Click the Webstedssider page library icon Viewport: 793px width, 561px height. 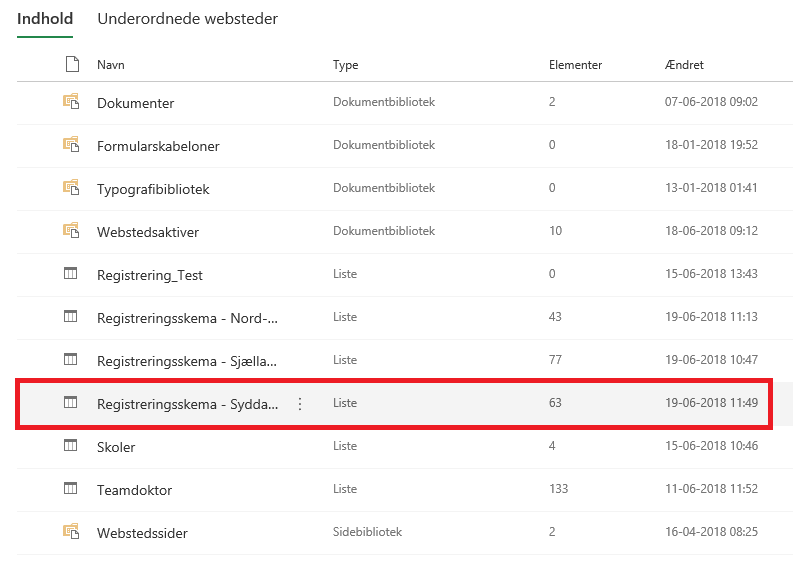point(71,532)
